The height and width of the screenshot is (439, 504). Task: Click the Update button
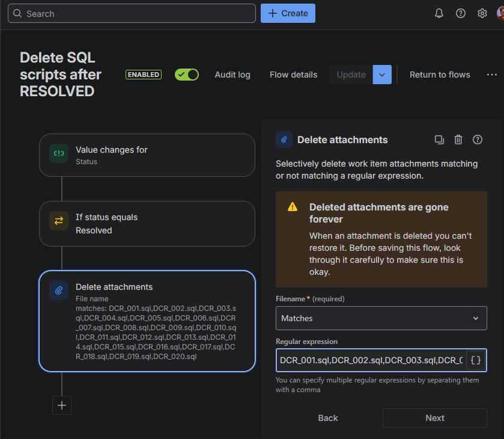pos(351,75)
